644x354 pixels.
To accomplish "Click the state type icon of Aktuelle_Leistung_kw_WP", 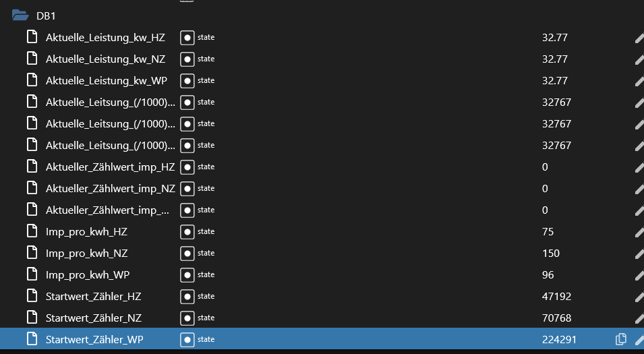I will (x=187, y=81).
